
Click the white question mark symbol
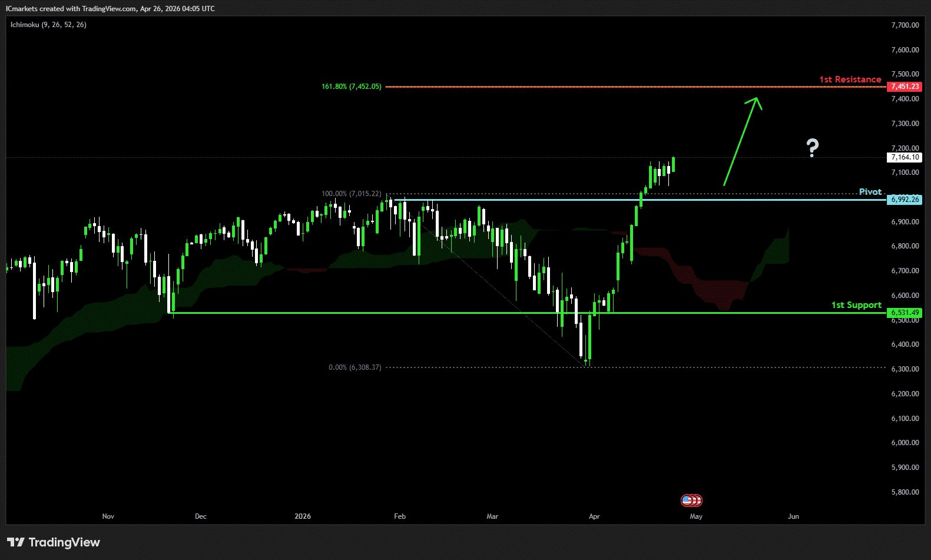[x=813, y=148]
